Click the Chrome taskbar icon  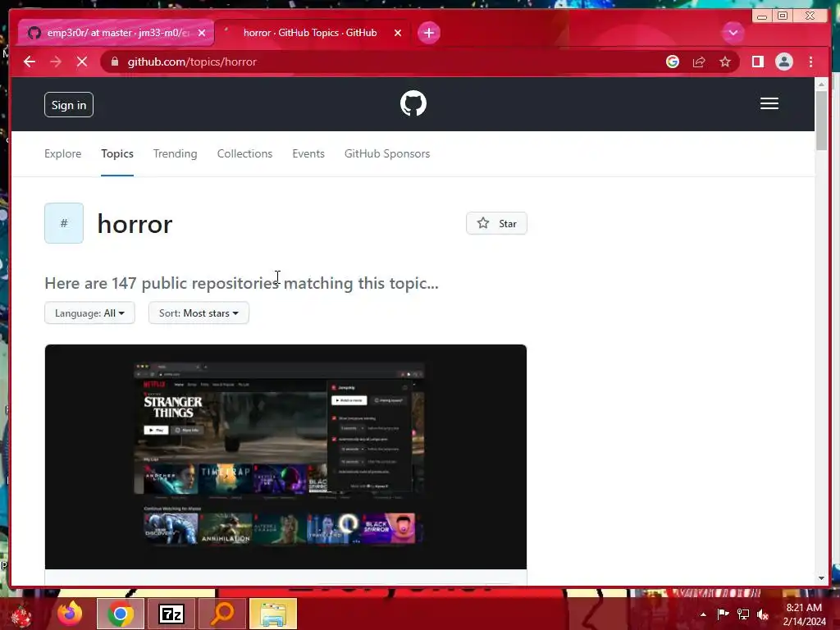[x=121, y=614]
